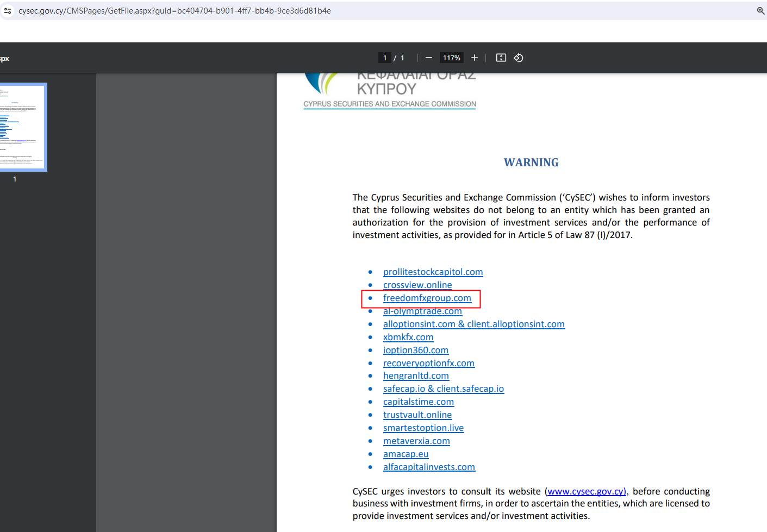The width and height of the screenshot is (767, 532).
Task: Click the highlighted freedomfxgroup.com link
Action: (427, 298)
